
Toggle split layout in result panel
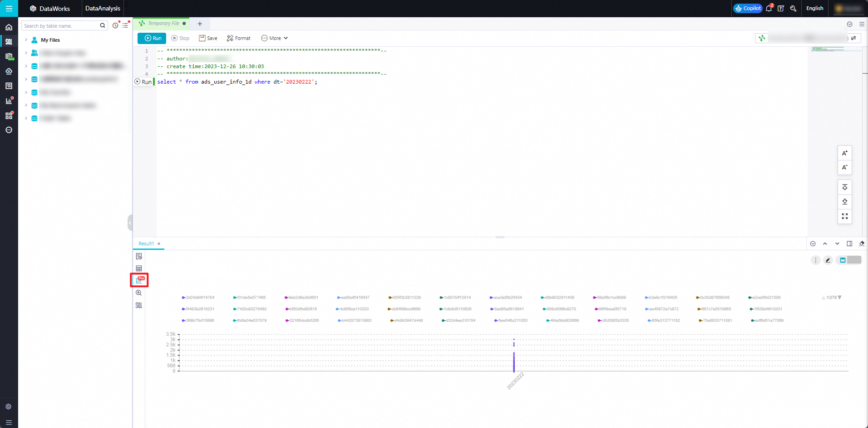pos(849,244)
